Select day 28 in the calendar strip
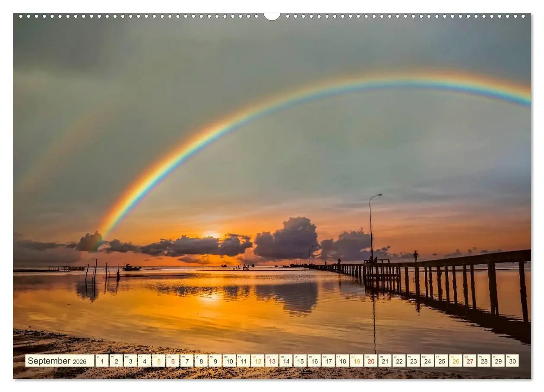Viewport: 544px width, 392px height. click(484, 361)
